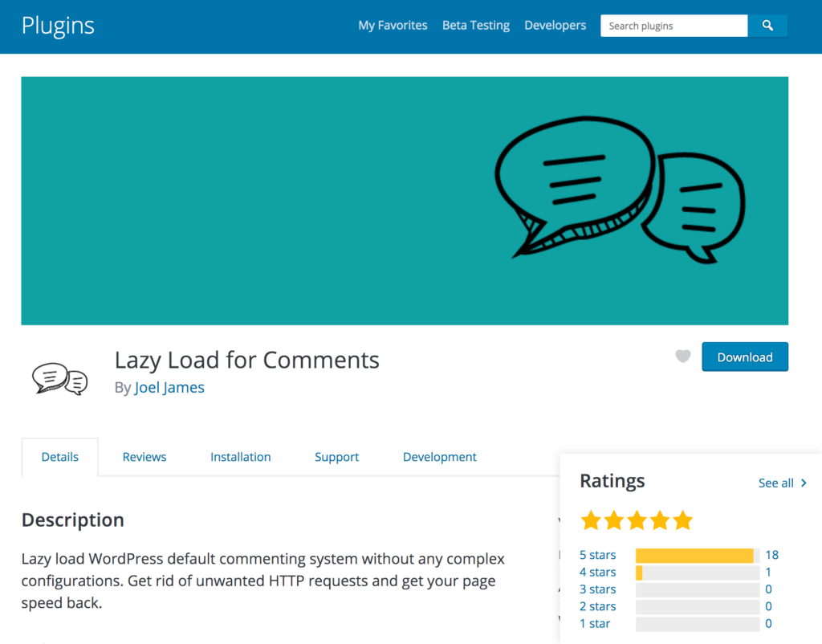822x644 pixels.
Task: Open author Joel James profile
Action: pyautogui.click(x=169, y=387)
